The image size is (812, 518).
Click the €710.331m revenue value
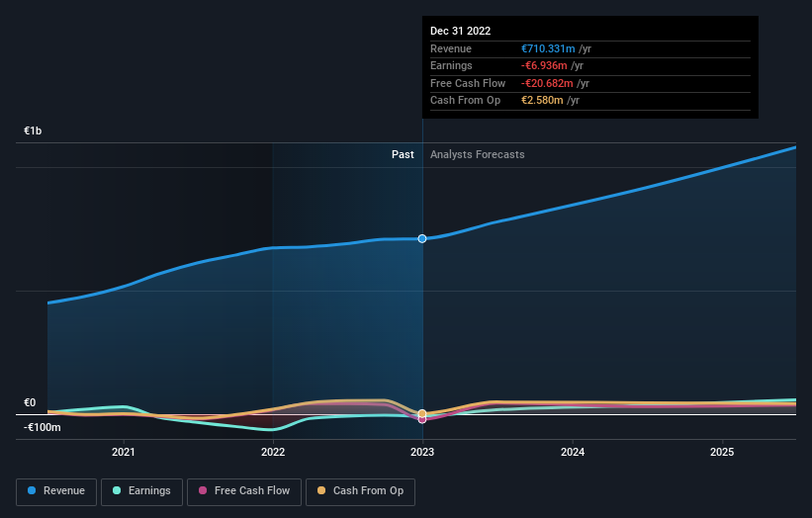pyautogui.click(x=548, y=48)
